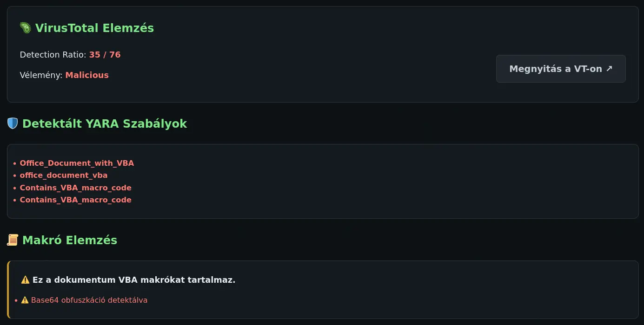Image resolution: width=644 pixels, height=325 pixels.
Task: Click the Malicious verdict text
Action: (87, 75)
